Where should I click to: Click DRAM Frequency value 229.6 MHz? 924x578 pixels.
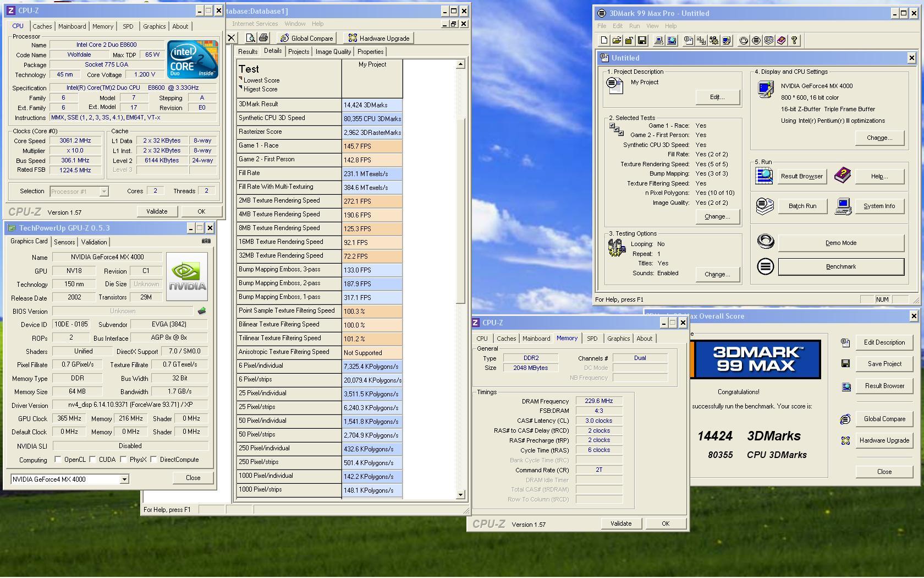(599, 401)
